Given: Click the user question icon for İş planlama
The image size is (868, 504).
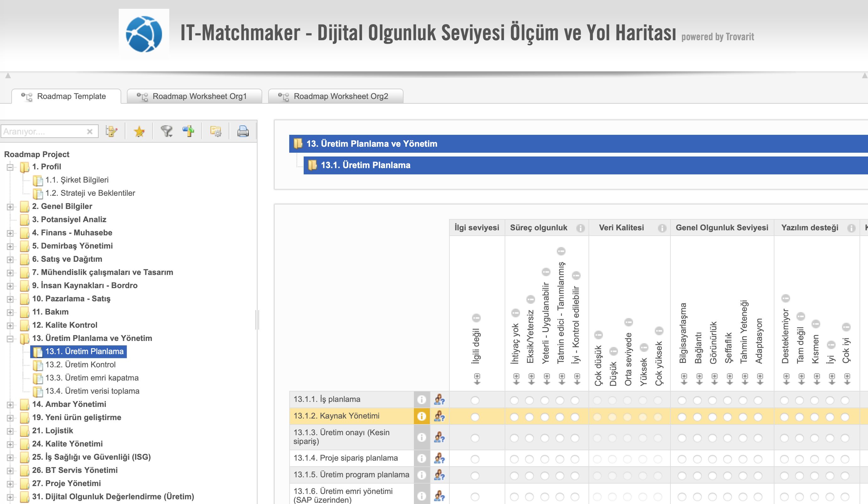Looking at the screenshot, I should (x=439, y=400).
